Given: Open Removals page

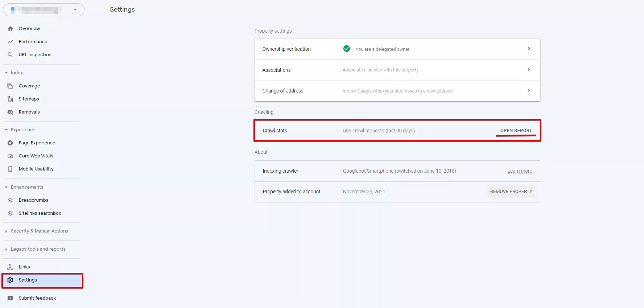Looking at the screenshot, I should (29, 112).
